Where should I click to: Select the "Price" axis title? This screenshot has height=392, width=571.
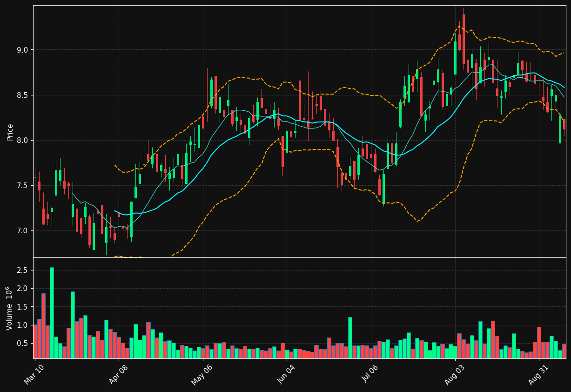click(x=10, y=132)
